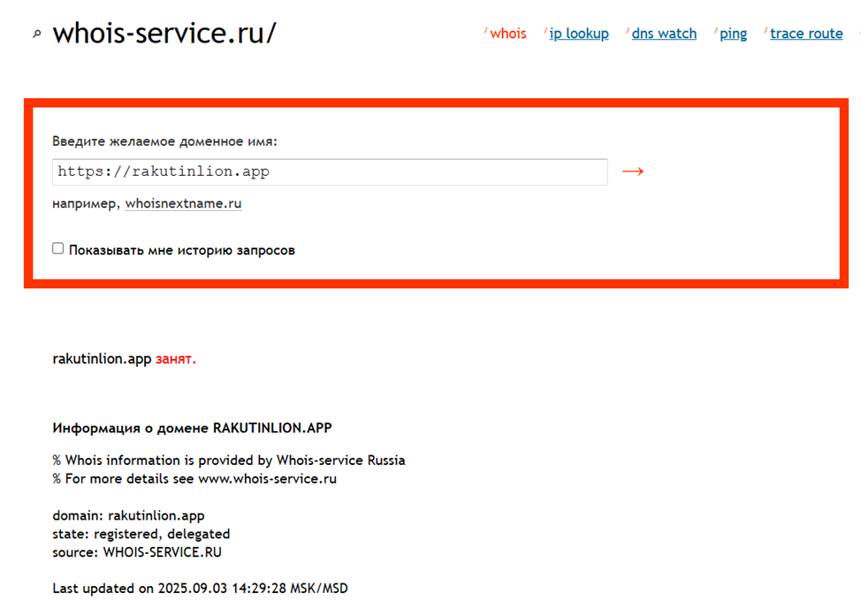Switch to the ip lookup tab
The width and height of the screenshot is (861, 616).
[x=579, y=34]
